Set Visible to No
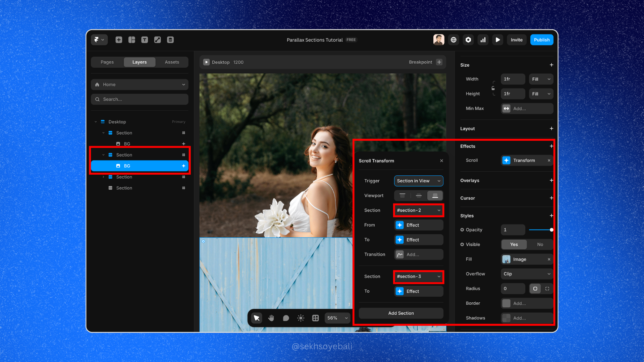Viewport: 644px width, 362px height. (x=540, y=244)
